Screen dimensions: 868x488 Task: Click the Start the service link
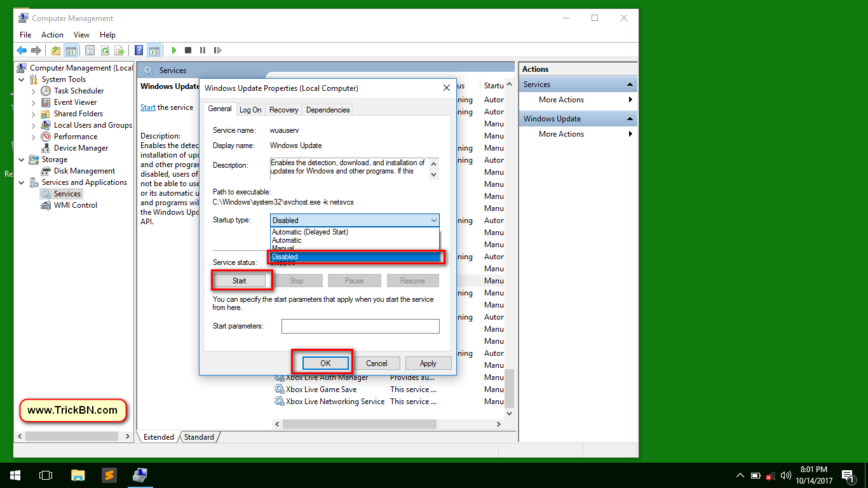point(148,107)
